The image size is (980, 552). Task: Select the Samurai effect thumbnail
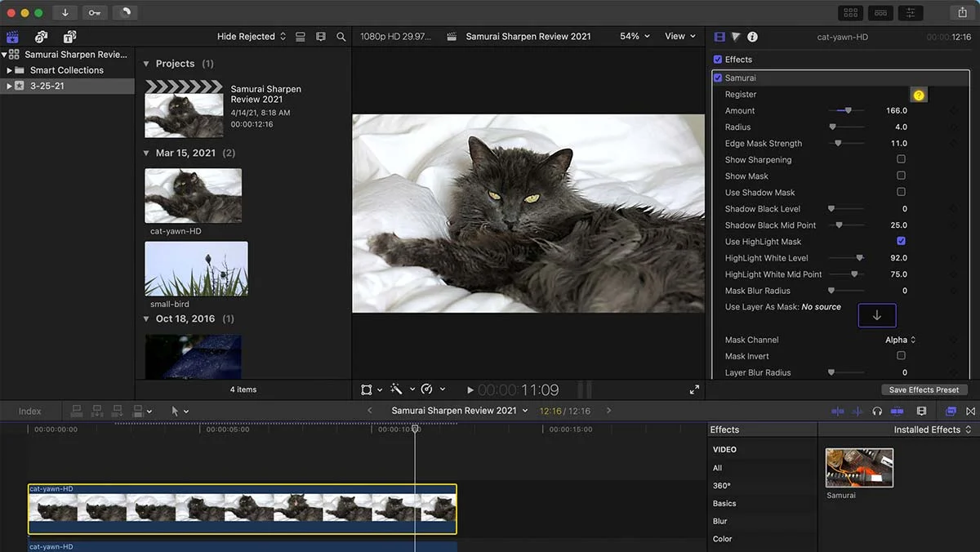[x=858, y=467]
